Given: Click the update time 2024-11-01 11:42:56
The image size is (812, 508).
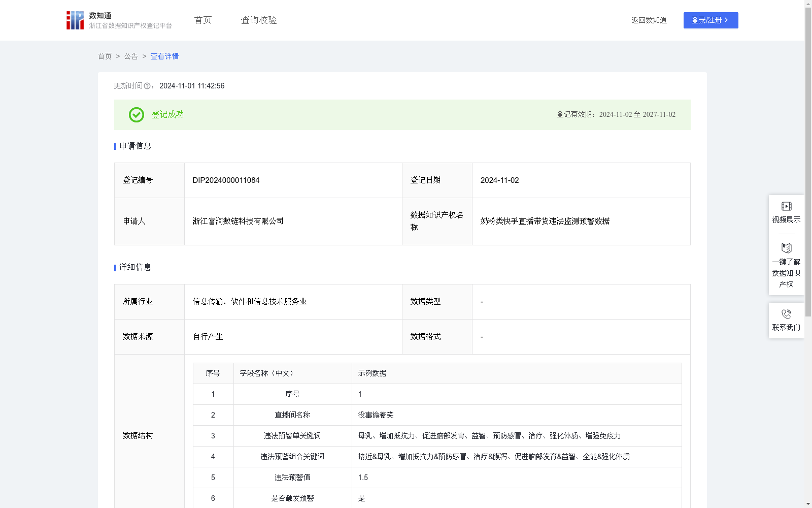Looking at the screenshot, I should (192, 86).
